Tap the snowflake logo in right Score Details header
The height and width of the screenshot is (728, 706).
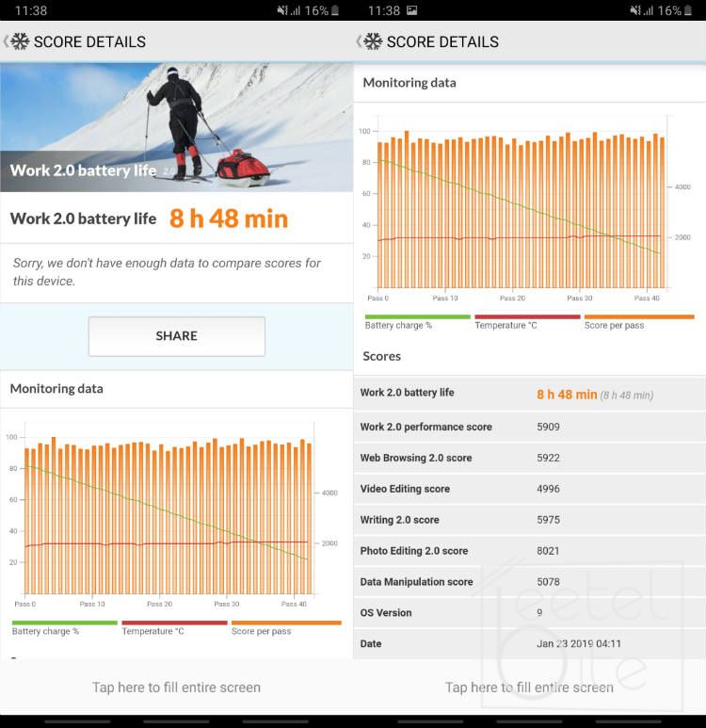(x=373, y=41)
